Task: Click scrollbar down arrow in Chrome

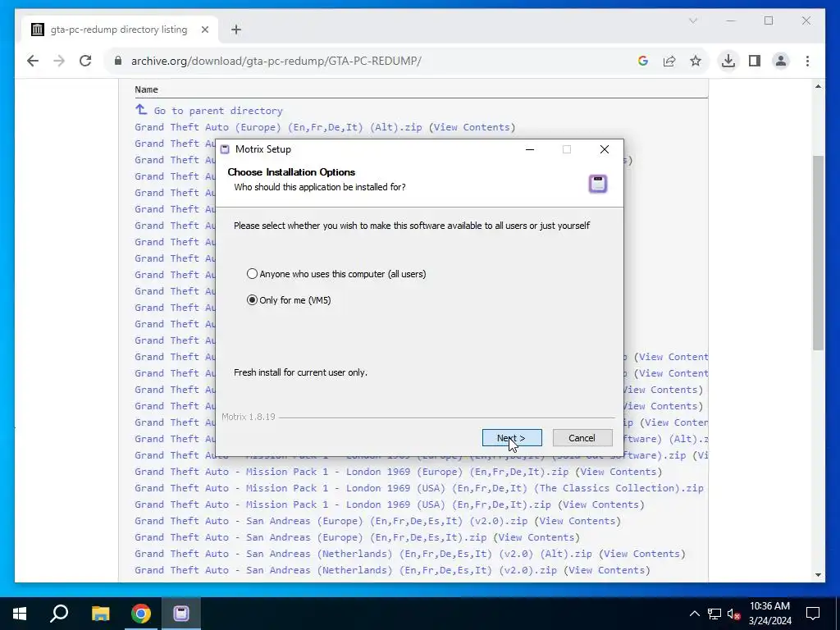Action: [818, 575]
